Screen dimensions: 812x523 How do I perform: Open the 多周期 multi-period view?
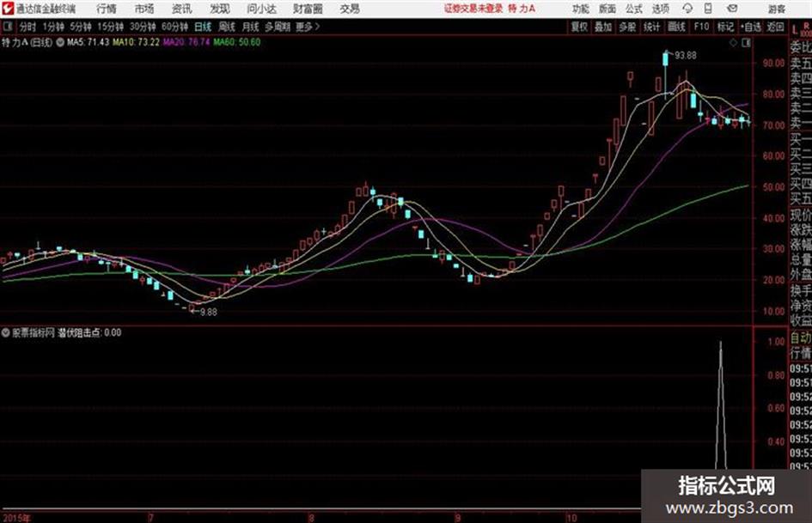click(x=278, y=27)
